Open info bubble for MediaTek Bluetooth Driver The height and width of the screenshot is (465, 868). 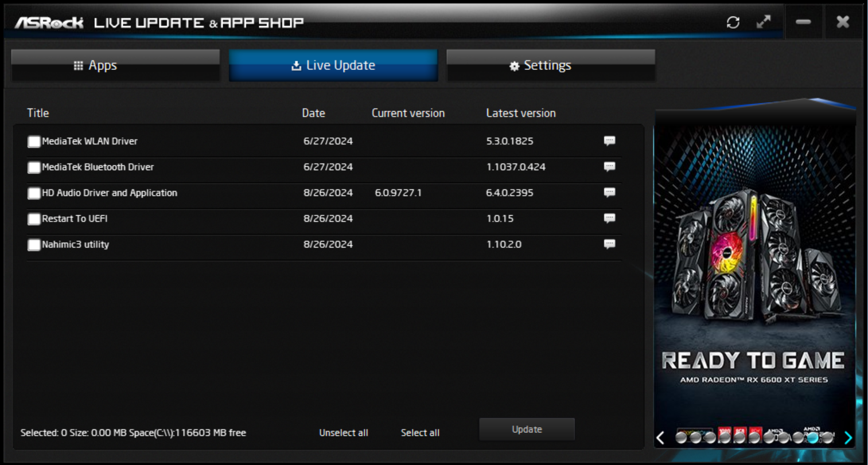(609, 167)
